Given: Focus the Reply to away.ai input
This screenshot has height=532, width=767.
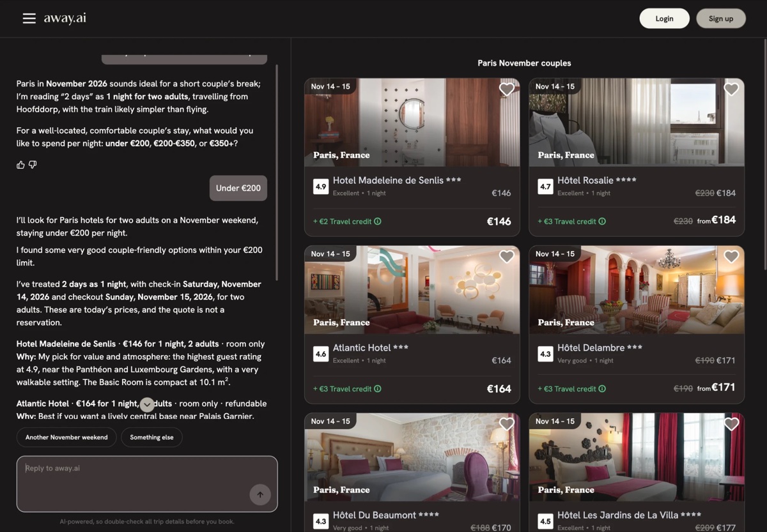Looking at the screenshot, I should coord(147,483).
